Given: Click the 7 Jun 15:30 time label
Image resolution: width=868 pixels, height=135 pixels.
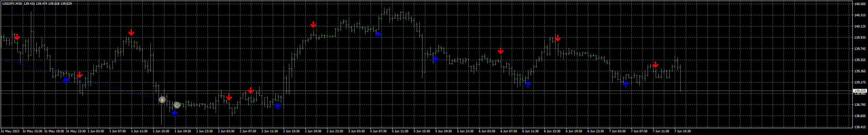Looking at the screenshot, I should point(683,131).
